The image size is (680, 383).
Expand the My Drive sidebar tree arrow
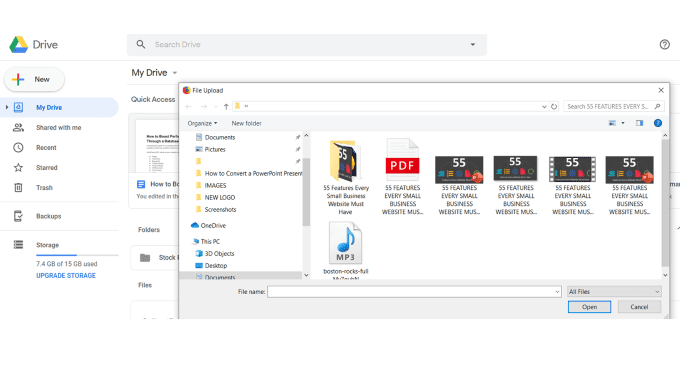(7, 107)
